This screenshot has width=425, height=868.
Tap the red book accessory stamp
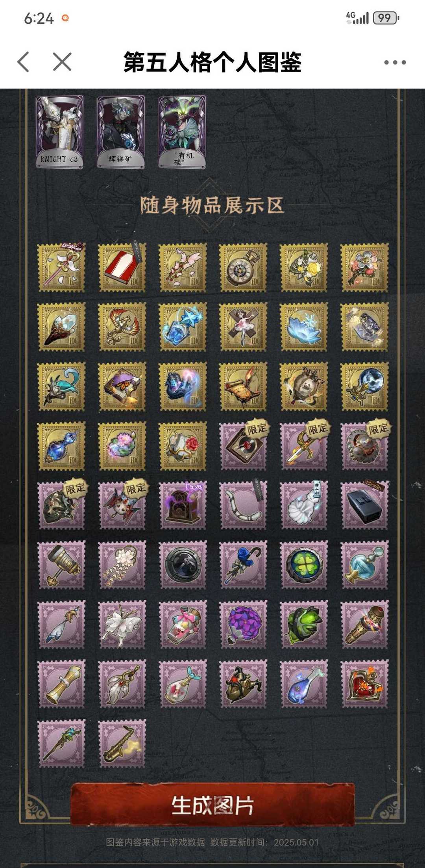click(x=122, y=267)
